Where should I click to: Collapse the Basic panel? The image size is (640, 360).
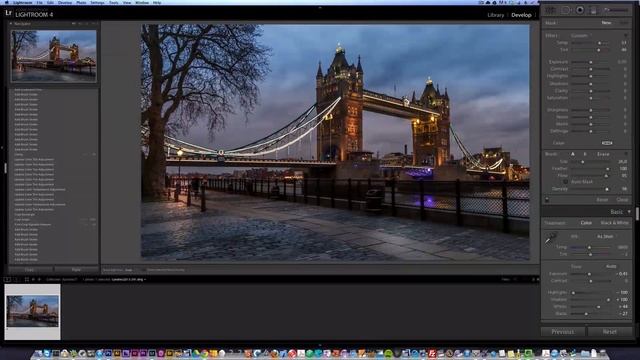coord(629,212)
